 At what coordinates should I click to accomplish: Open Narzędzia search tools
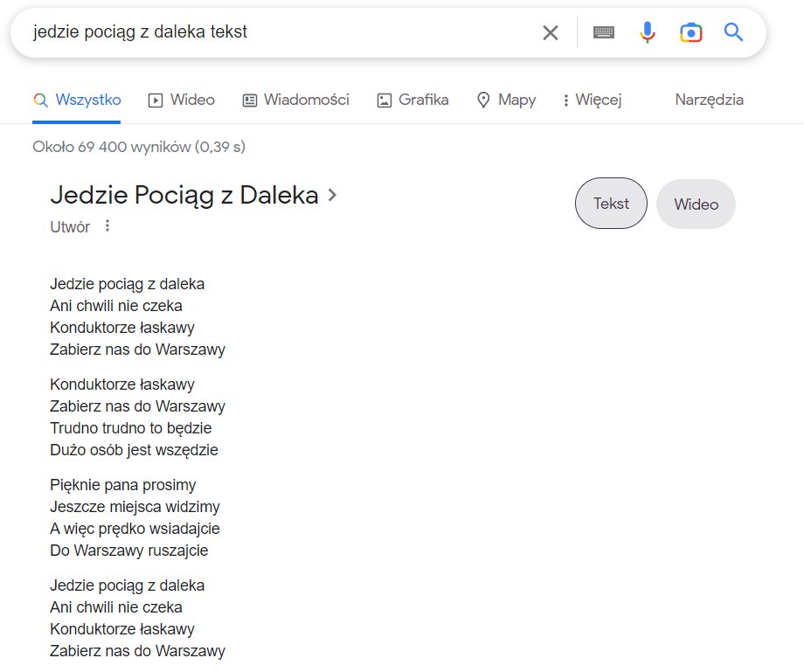coord(709,100)
